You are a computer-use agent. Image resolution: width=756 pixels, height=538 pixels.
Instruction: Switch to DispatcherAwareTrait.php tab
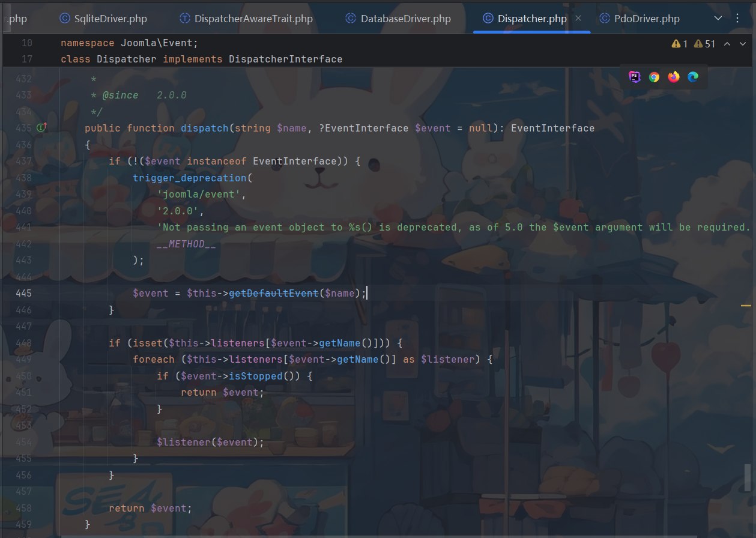(246, 19)
